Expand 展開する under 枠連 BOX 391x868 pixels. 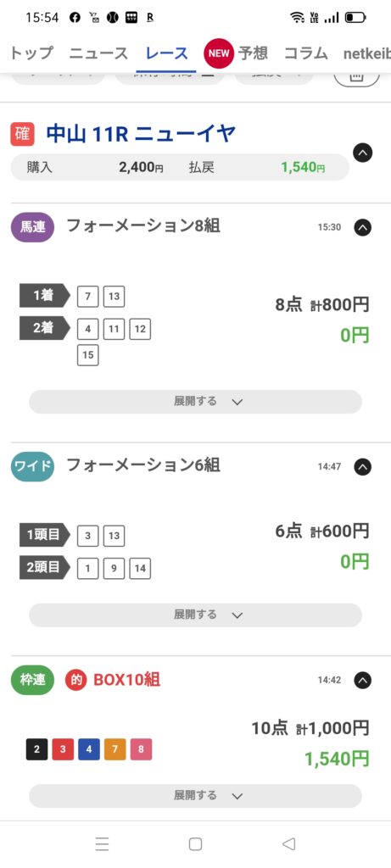(x=195, y=795)
